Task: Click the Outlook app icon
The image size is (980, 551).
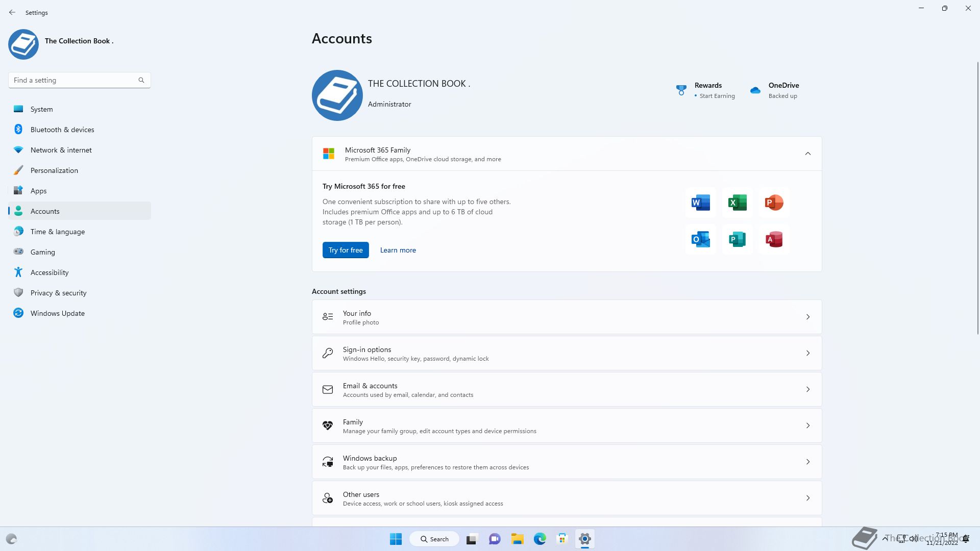Action: pos(700,239)
